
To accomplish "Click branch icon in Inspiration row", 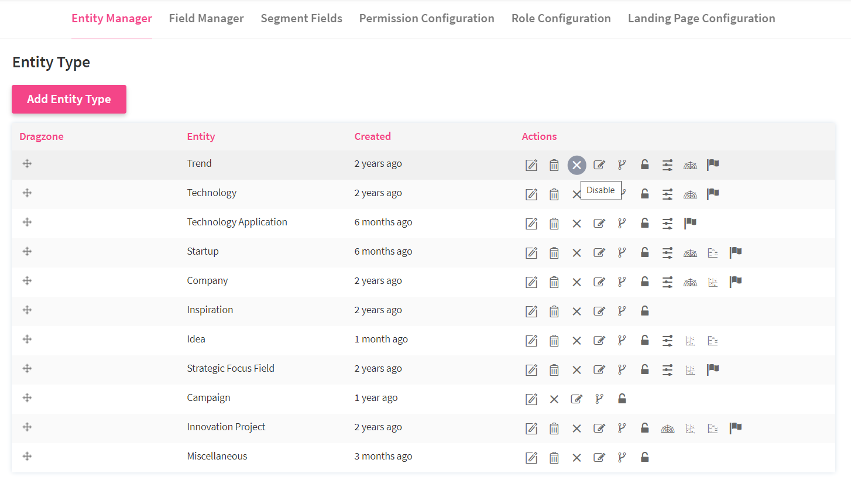I will pyautogui.click(x=622, y=311).
